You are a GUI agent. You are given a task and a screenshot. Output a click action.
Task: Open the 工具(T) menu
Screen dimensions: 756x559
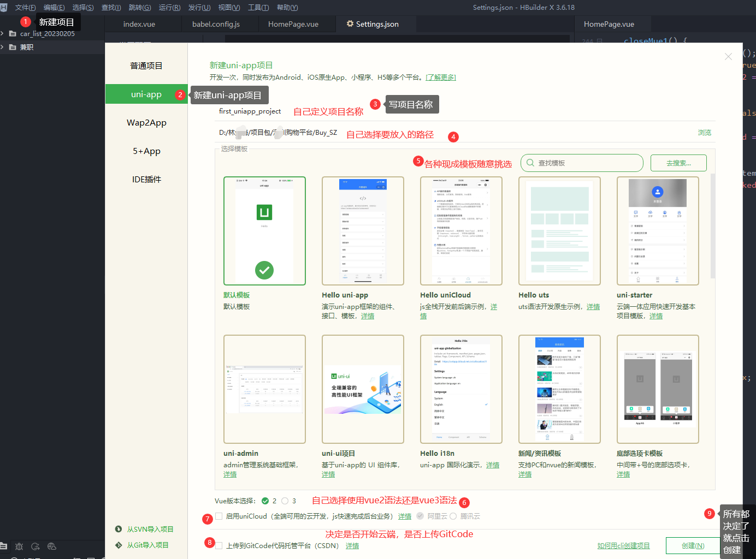(x=258, y=8)
